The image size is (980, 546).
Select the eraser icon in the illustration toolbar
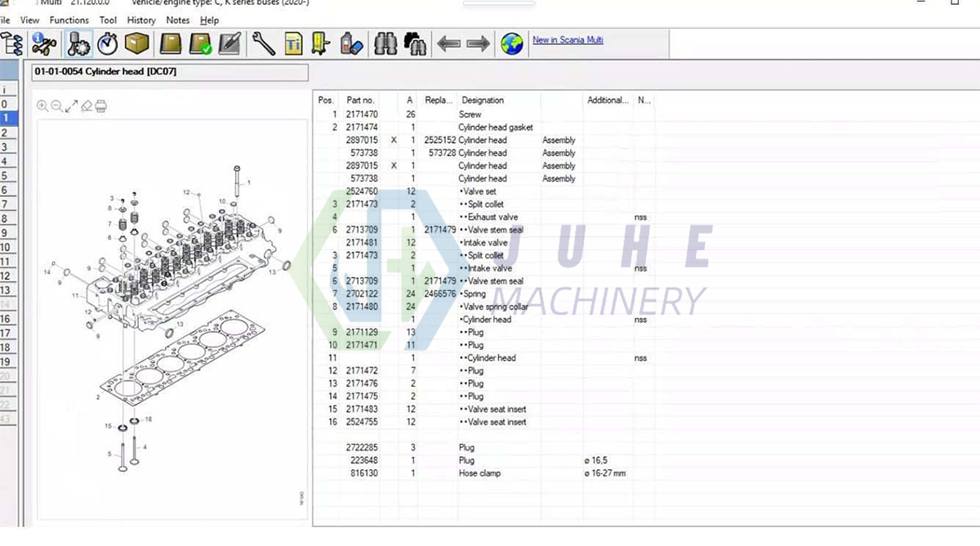(x=86, y=106)
